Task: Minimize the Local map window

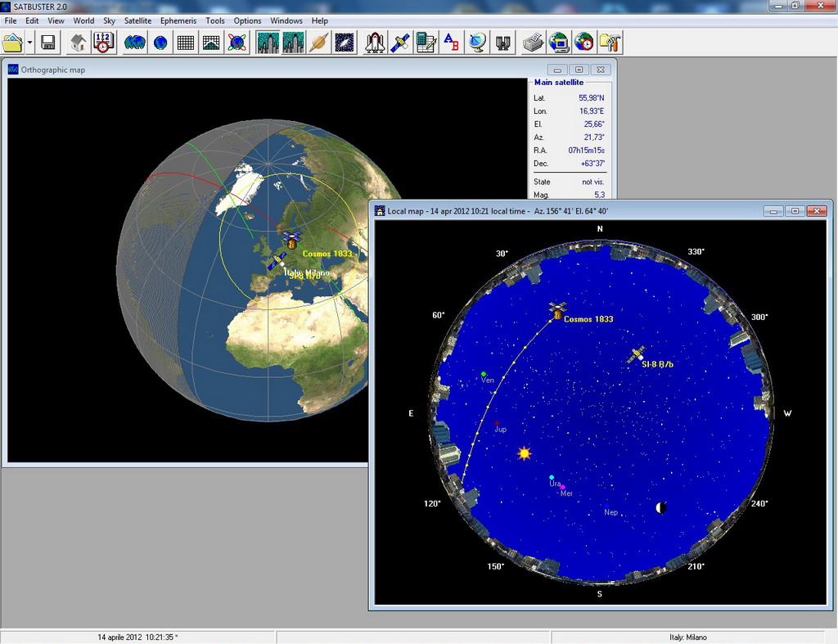Action: pos(773,211)
